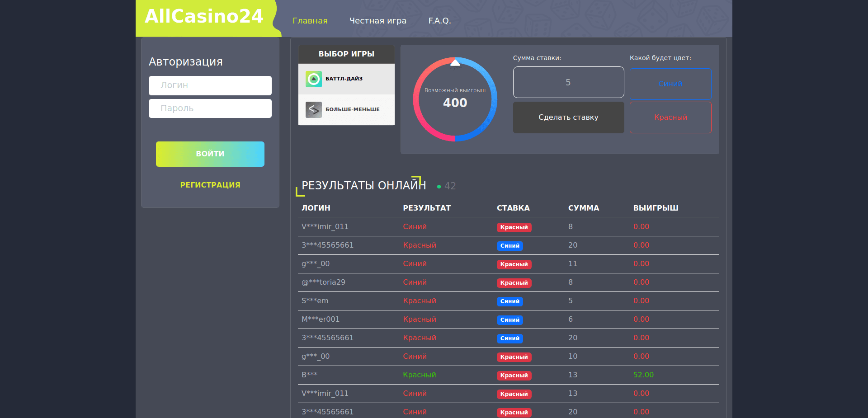Screen dimensions: 868x418
Task: Click the bet amount field showing 5
Action: 568,82
